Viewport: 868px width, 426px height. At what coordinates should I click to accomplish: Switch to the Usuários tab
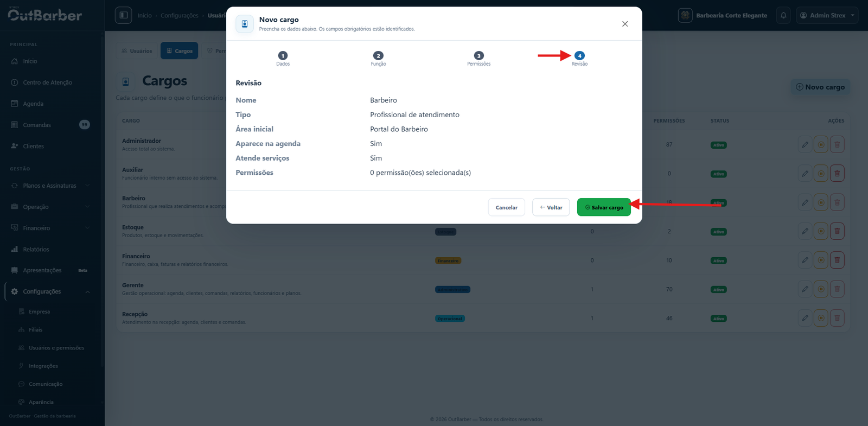[x=137, y=51]
